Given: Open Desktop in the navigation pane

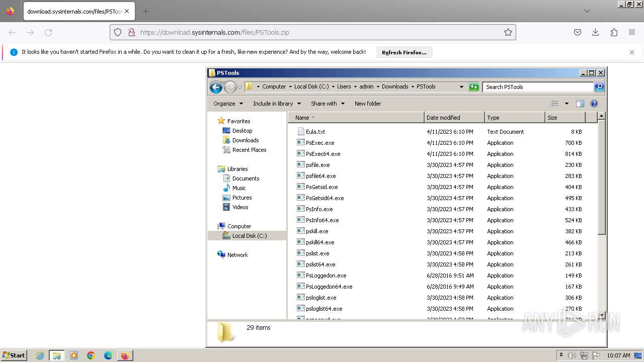Looking at the screenshot, I should pos(242,131).
